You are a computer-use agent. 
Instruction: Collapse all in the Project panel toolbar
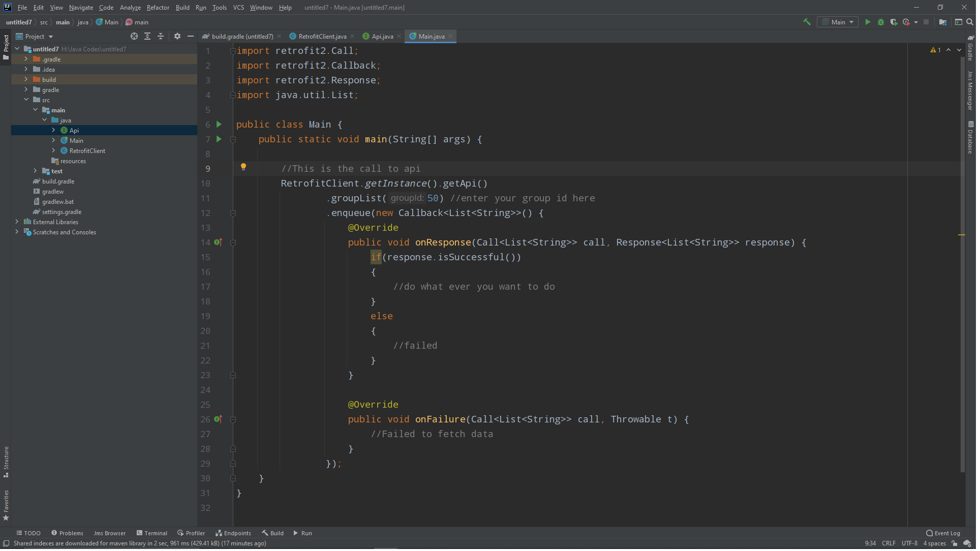click(x=161, y=37)
